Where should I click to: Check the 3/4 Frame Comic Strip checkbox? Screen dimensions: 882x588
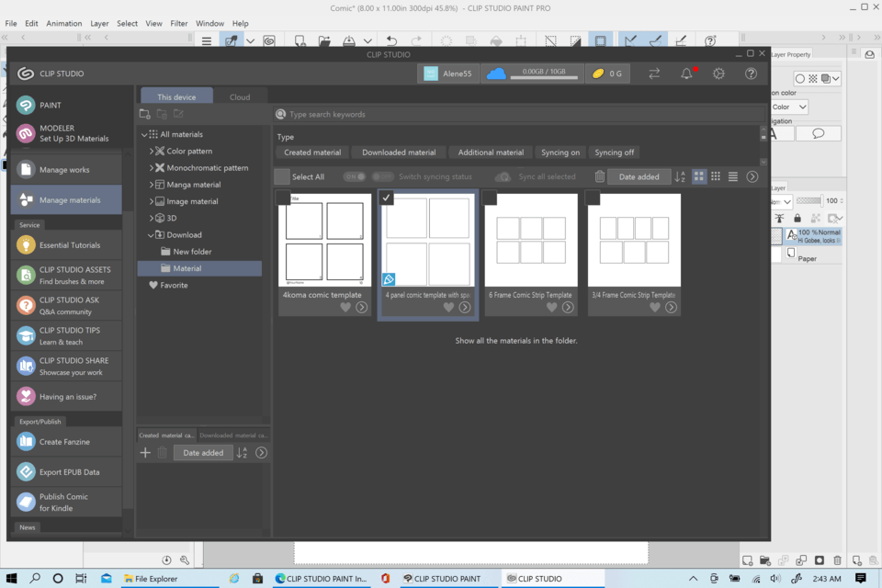pos(593,197)
